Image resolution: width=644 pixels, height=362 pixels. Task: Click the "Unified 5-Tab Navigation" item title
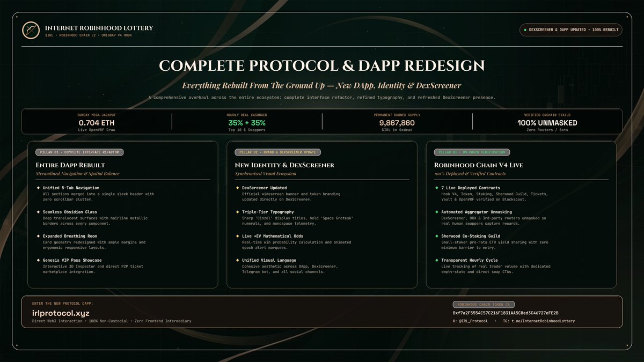click(71, 188)
